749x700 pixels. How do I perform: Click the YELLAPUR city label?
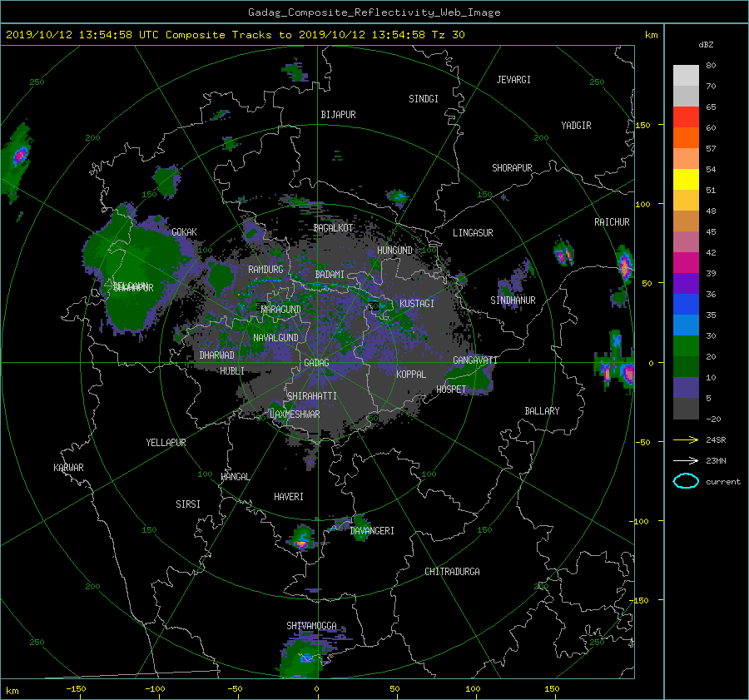[166, 443]
